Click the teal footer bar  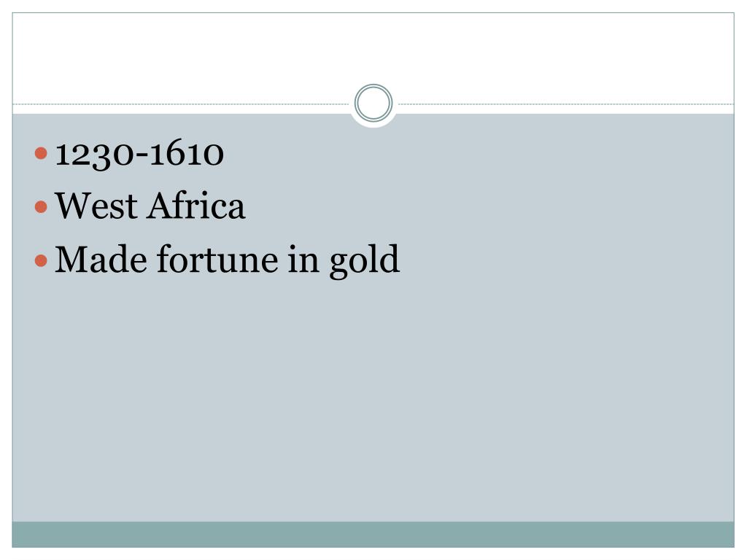point(373,534)
